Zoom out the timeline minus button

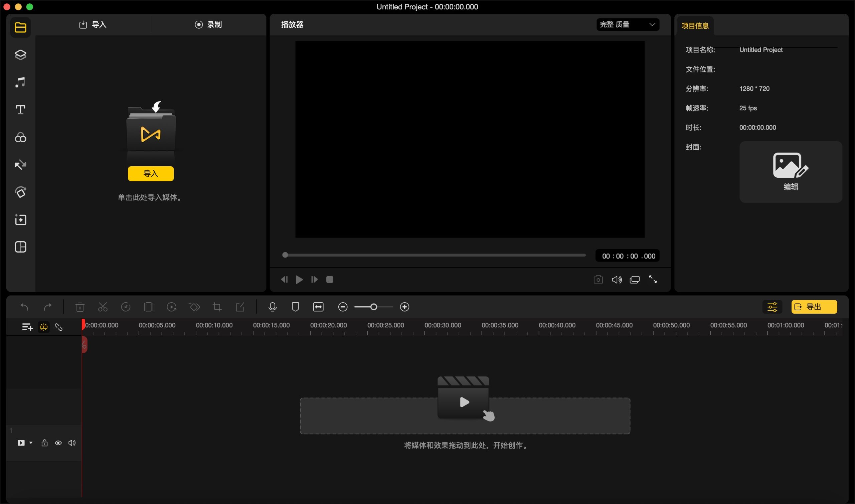pyautogui.click(x=343, y=307)
